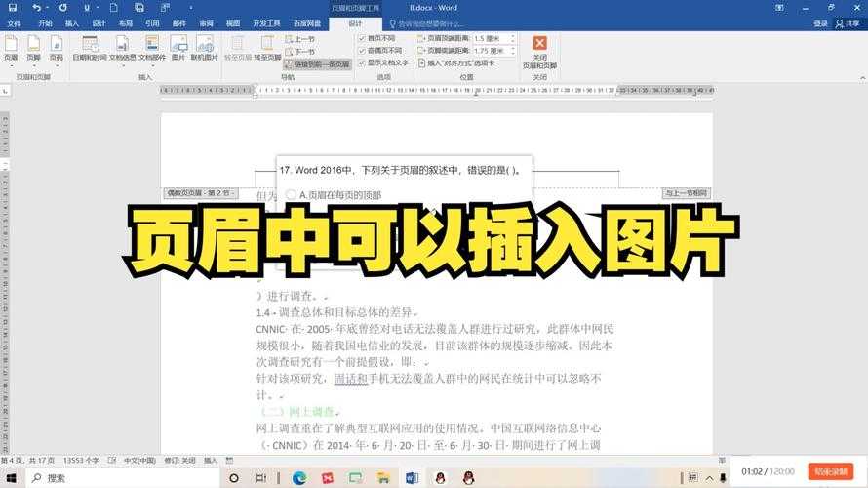Image resolution: width=868 pixels, height=488 pixels.
Task: Open the 页眉 header gallery
Action: coord(11,49)
